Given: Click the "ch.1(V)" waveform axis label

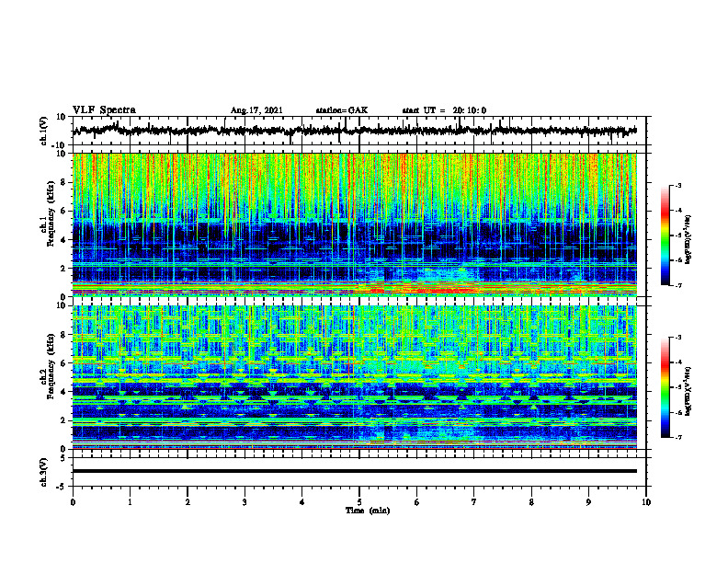Looking at the screenshot, I should click(43, 131).
